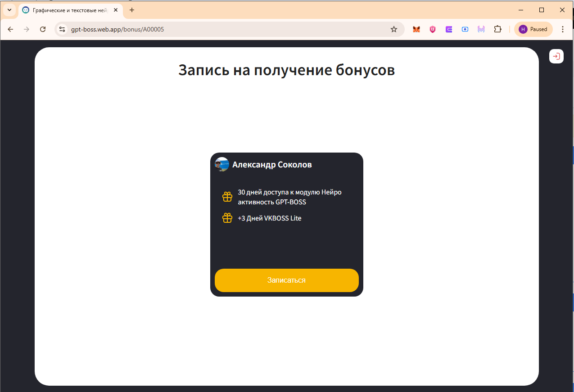Open the tab search dropdown arrow
Viewport: 574px width, 392px height.
(x=9, y=10)
